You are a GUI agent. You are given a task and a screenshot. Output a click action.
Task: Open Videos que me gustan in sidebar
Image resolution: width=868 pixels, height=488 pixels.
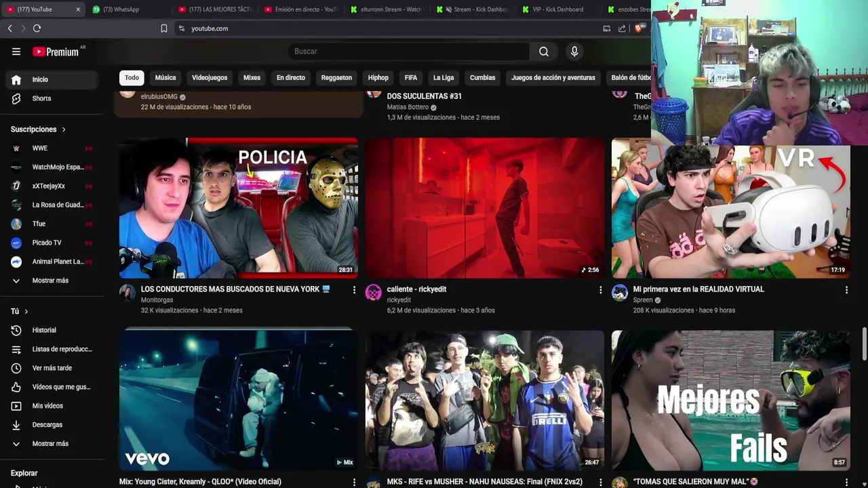tap(52, 387)
